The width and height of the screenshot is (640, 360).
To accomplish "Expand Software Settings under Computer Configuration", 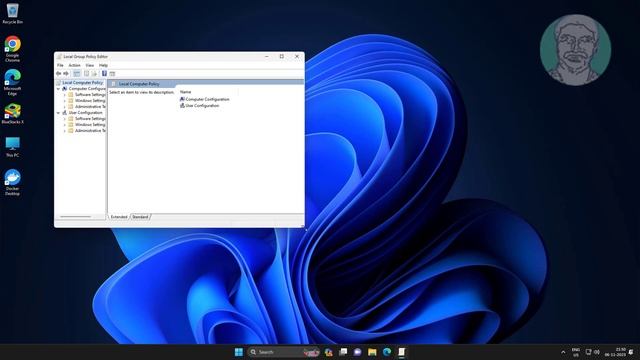I will click(64, 95).
